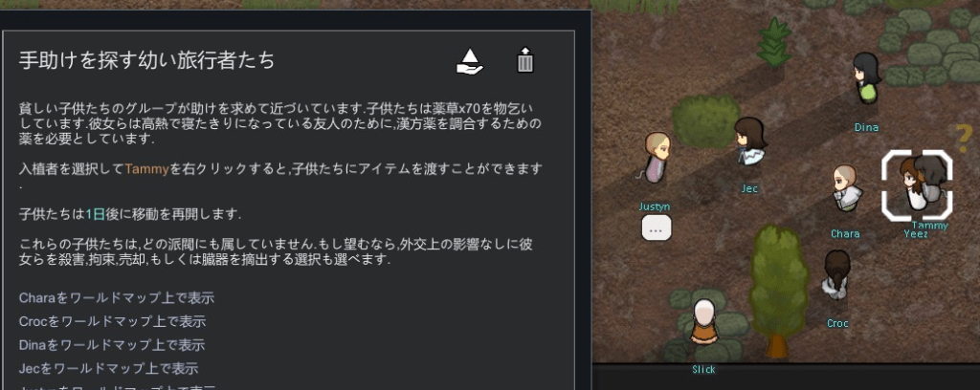980x390 pixels.
Task: Click the green bush beside Jec
Action: click(x=705, y=121)
